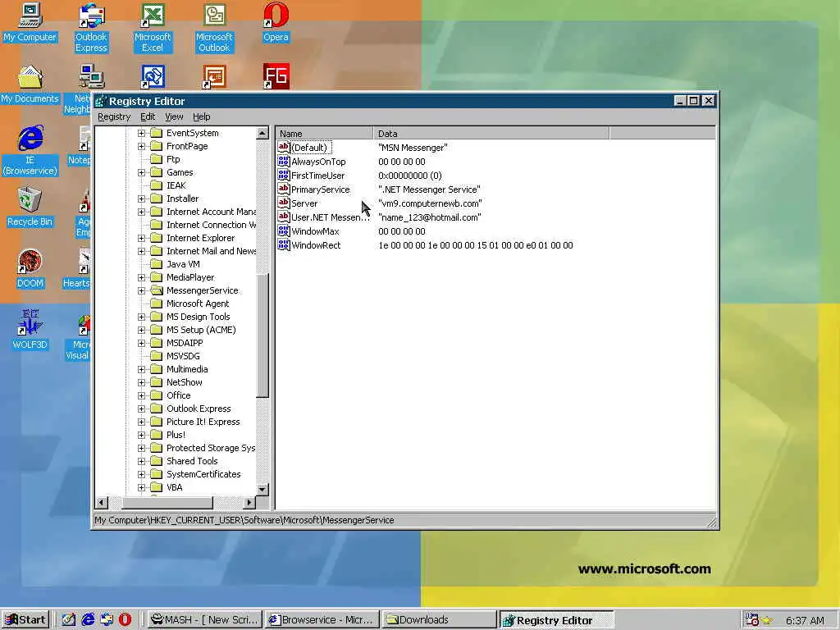Expand the Installer registry key
The height and width of the screenshot is (630, 840).
(141, 199)
